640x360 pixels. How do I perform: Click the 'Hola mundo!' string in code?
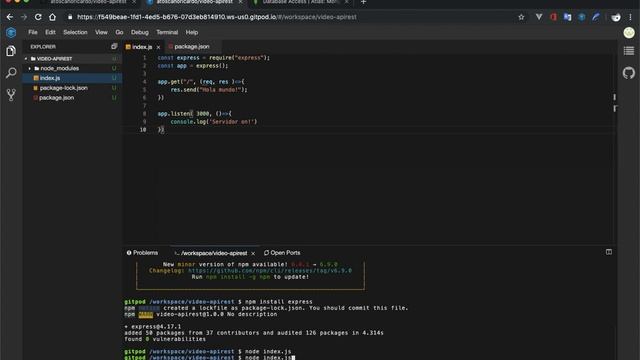tap(221, 90)
